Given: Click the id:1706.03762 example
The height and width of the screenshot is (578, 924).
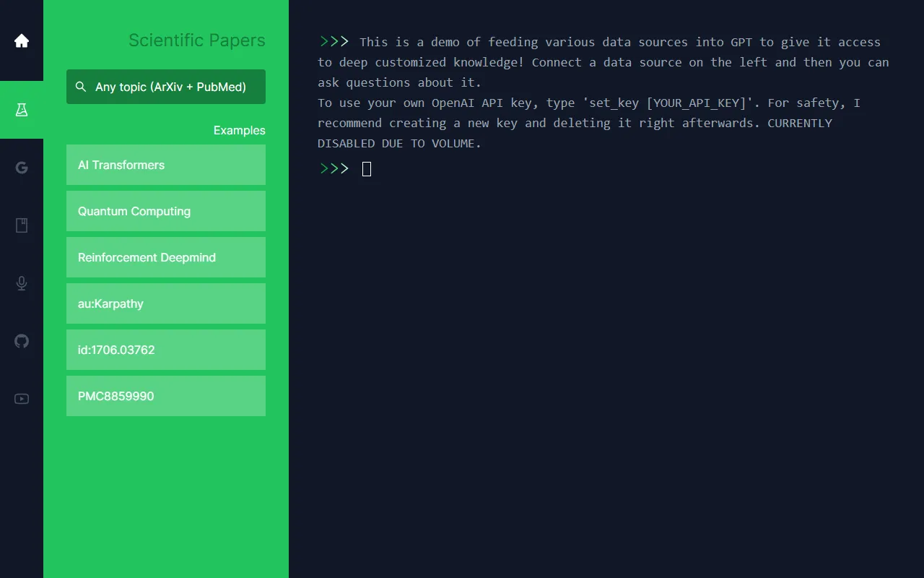Looking at the screenshot, I should click(165, 350).
